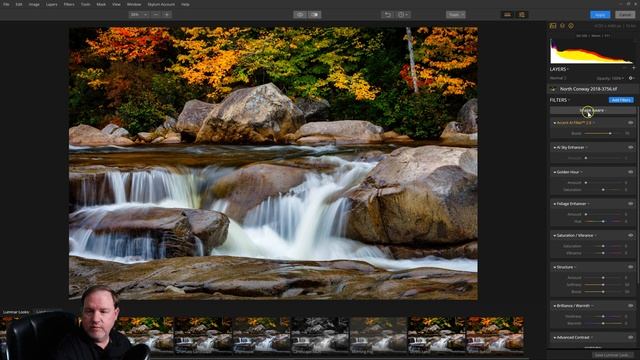This screenshot has width=640, height=360.
Task: Hide the Accent AI Filter effect
Action: [631, 122]
